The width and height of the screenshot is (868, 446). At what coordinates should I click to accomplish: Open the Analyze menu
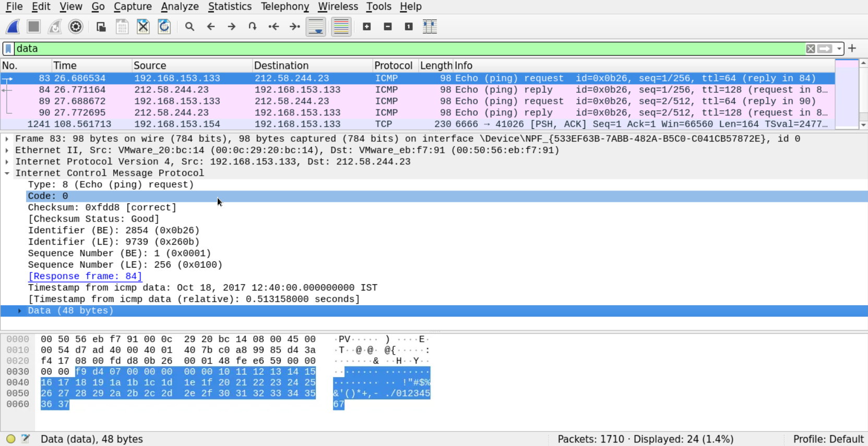click(x=180, y=6)
